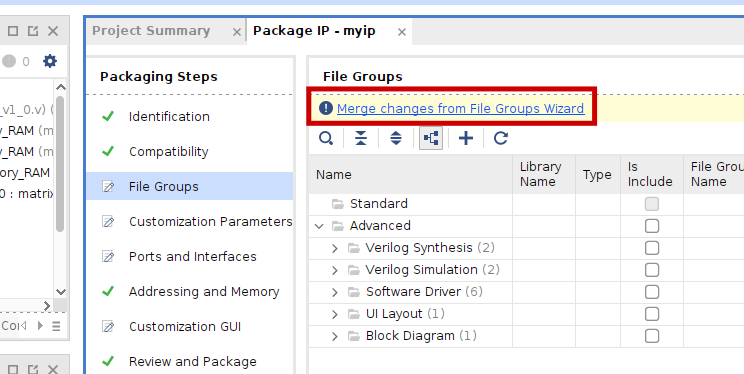The height and width of the screenshot is (374, 744).
Task: Click the left panel vertical scrollbar thumb
Action: (x=60, y=164)
